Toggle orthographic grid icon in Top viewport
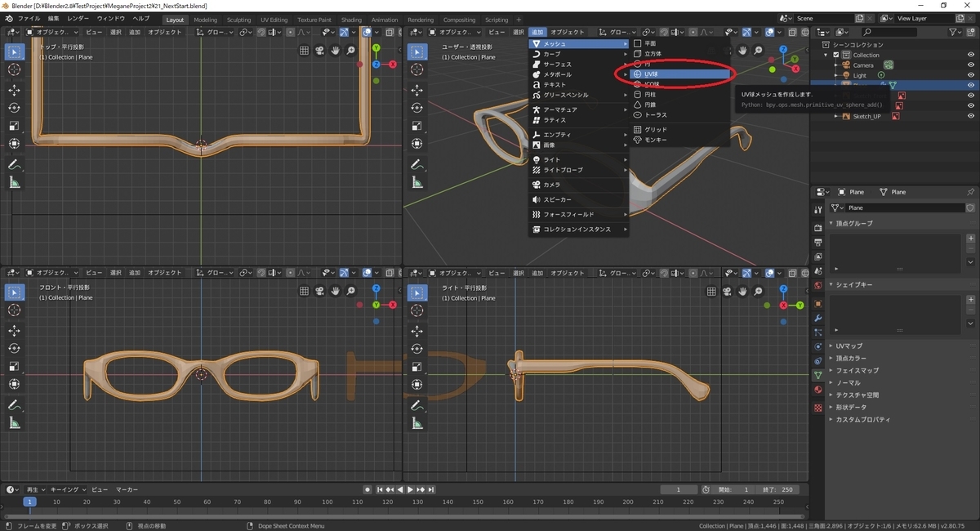Viewport: 980px width, 531px height. (x=304, y=51)
